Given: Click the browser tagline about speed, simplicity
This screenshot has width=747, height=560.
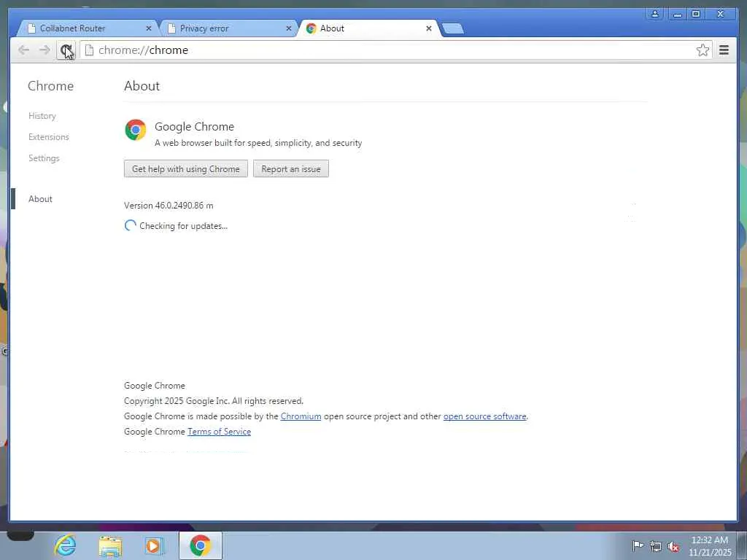Looking at the screenshot, I should [x=258, y=143].
